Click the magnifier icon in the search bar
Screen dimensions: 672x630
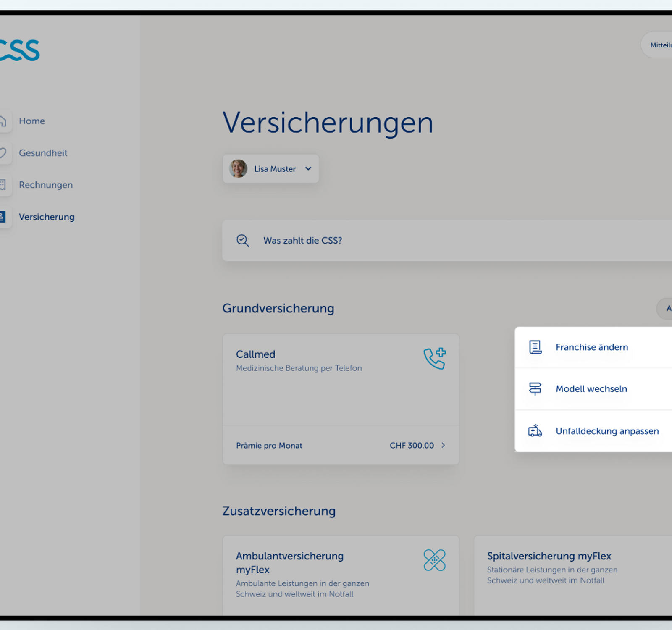pyautogui.click(x=242, y=240)
